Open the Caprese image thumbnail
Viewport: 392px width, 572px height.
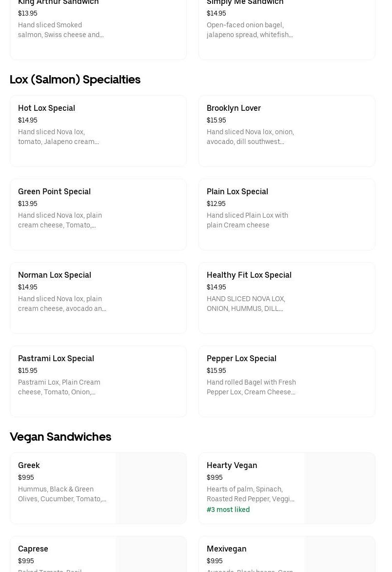[151, 554]
